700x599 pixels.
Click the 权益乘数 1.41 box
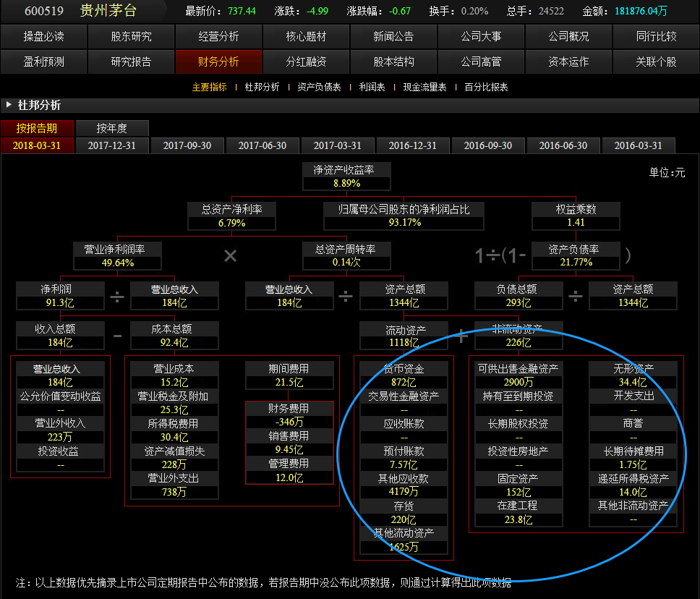(x=576, y=216)
